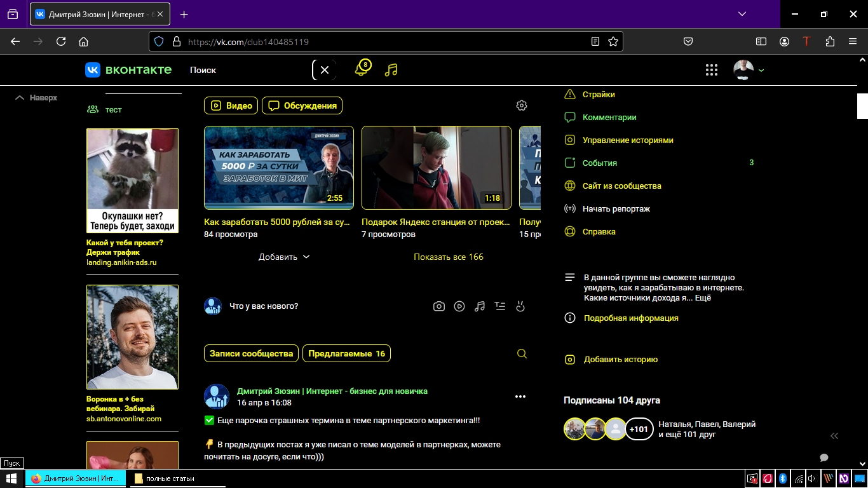
Task: Open Подробная информация link
Action: (631, 318)
